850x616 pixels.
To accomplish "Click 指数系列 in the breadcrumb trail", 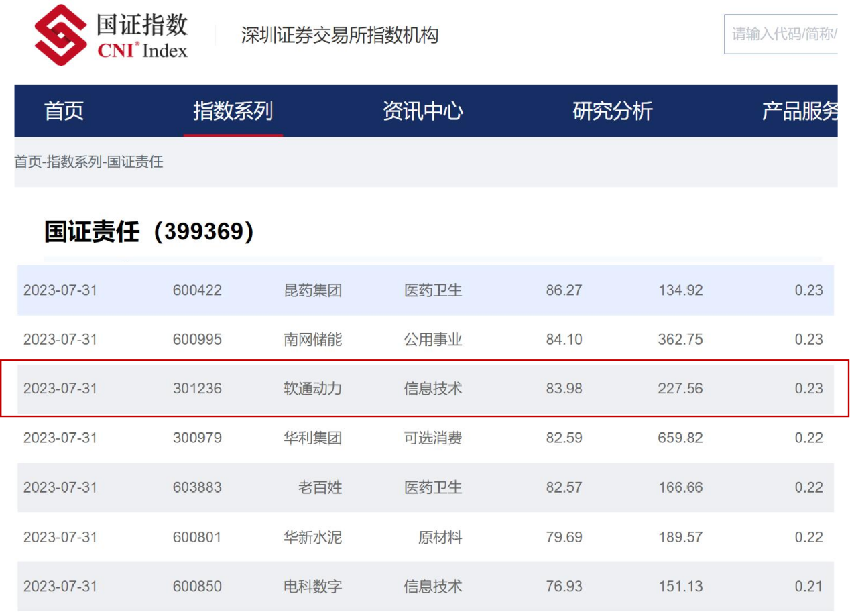I will (x=64, y=162).
